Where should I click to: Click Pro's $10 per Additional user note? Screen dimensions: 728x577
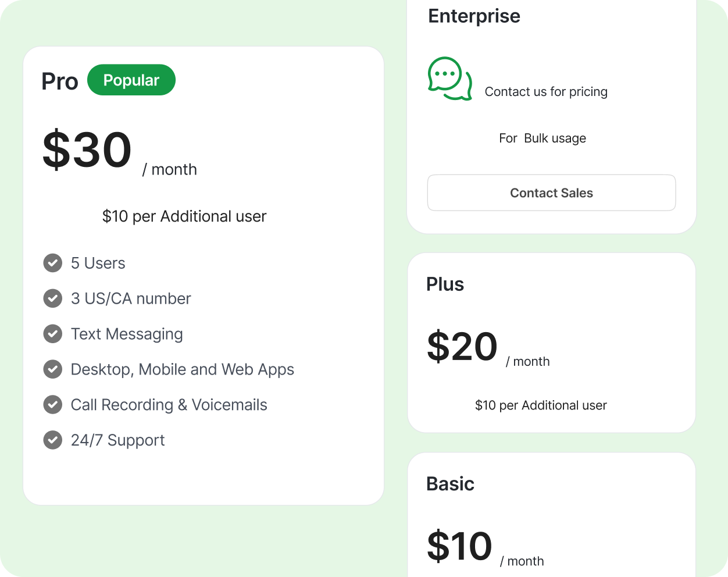184,216
